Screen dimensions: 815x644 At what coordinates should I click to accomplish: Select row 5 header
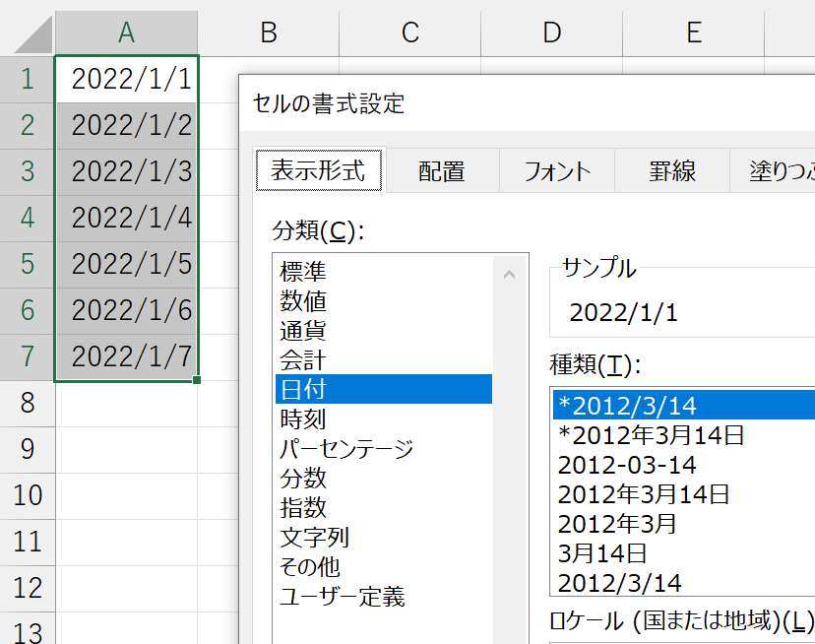click(27, 264)
